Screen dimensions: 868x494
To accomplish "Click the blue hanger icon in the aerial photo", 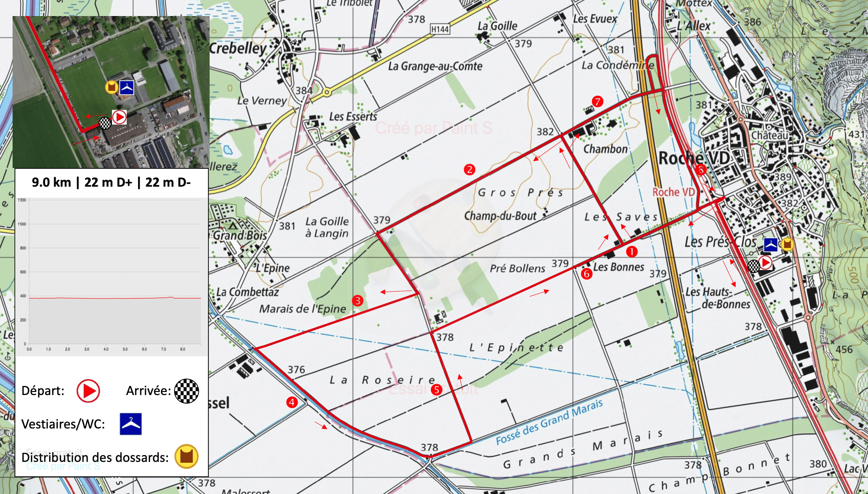I will pyautogui.click(x=127, y=87).
